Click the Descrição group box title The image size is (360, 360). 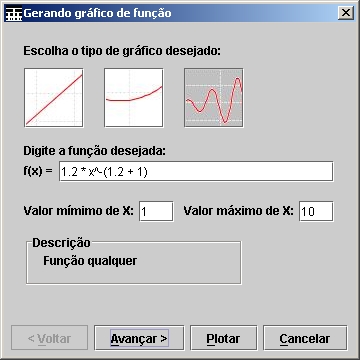click(61, 243)
